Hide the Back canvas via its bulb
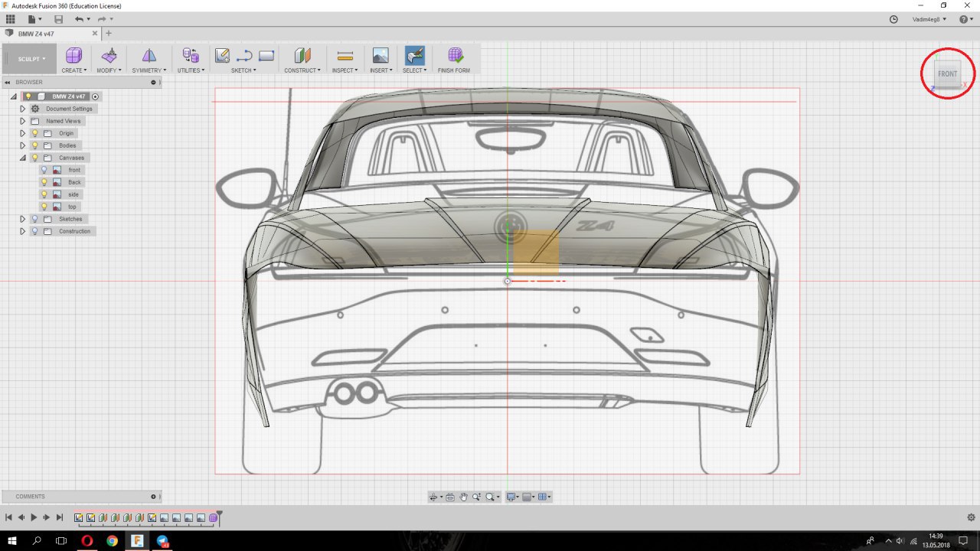 44,182
